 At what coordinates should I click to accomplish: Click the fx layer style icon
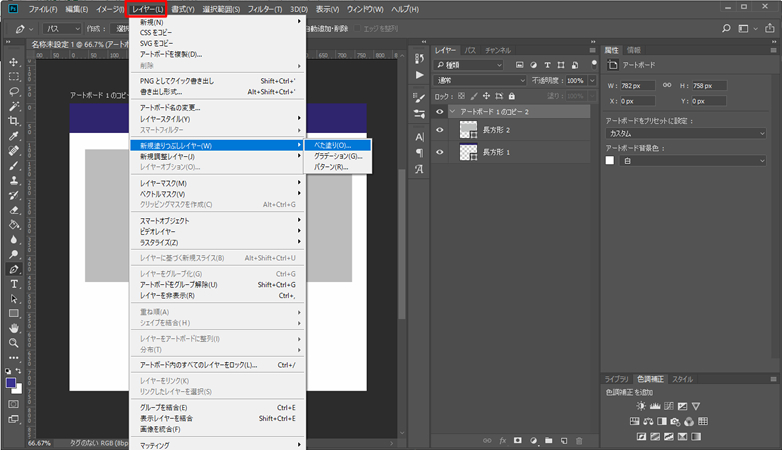[x=503, y=441]
